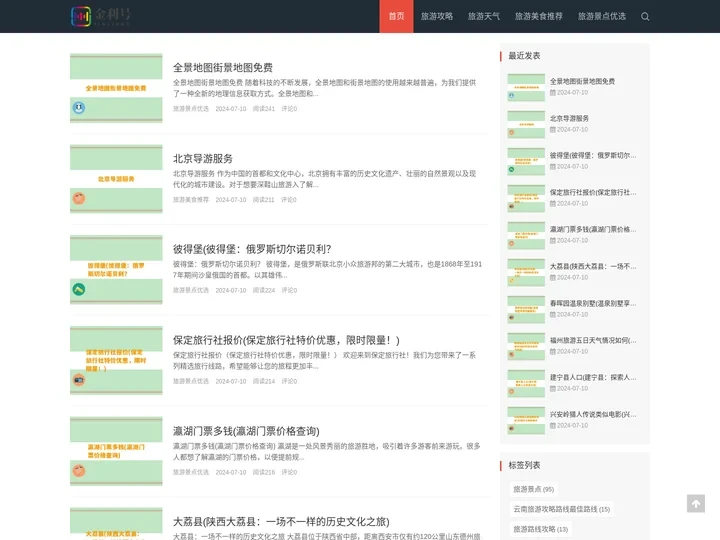
Task: Open article 彼得堡(彼得堡：俄罗斯切尔诺贝利?
Action: pos(252,249)
